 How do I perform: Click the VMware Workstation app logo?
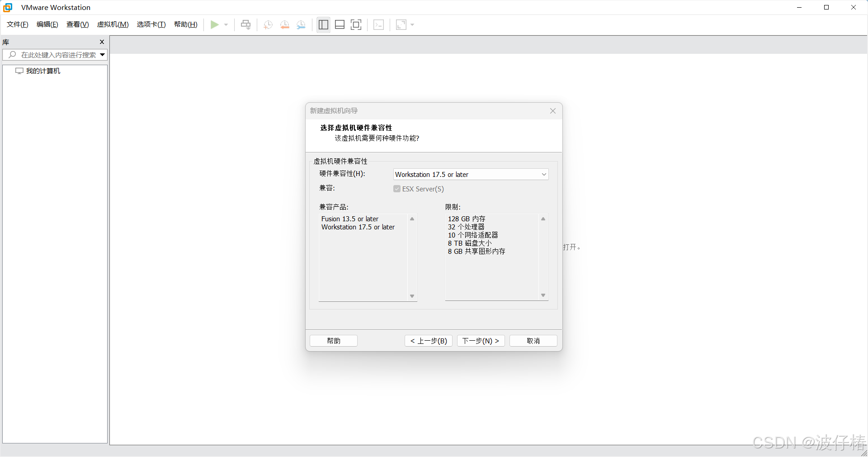8,7
